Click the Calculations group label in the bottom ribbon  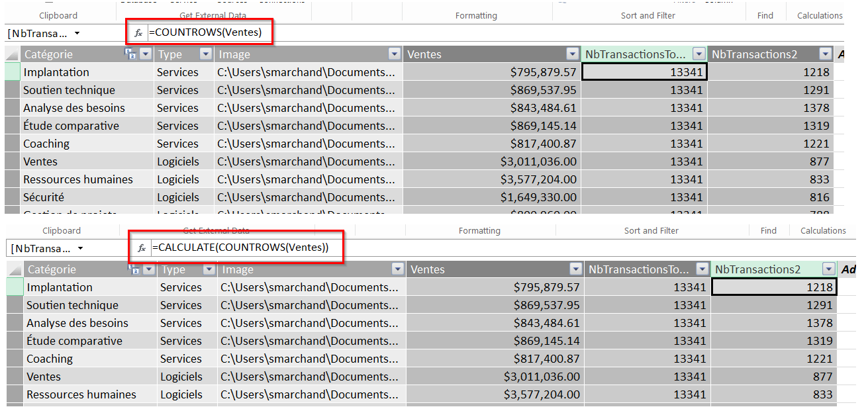(823, 230)
